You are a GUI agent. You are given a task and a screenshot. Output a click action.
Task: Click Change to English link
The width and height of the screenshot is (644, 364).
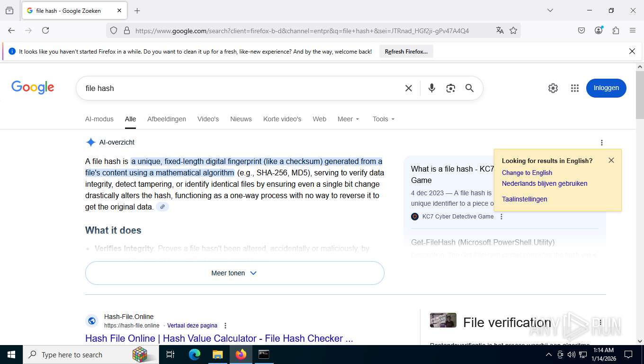(x=527, y=173)
